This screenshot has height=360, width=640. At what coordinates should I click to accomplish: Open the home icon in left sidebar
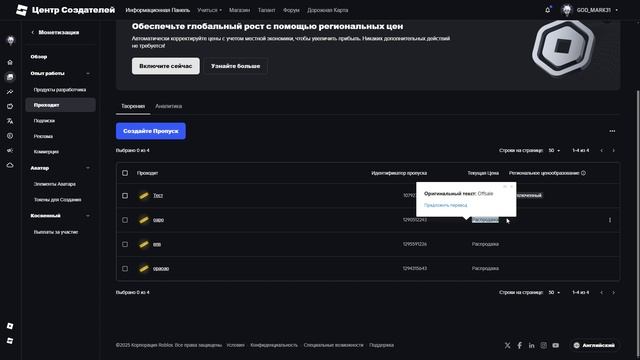tap(10, 62)
